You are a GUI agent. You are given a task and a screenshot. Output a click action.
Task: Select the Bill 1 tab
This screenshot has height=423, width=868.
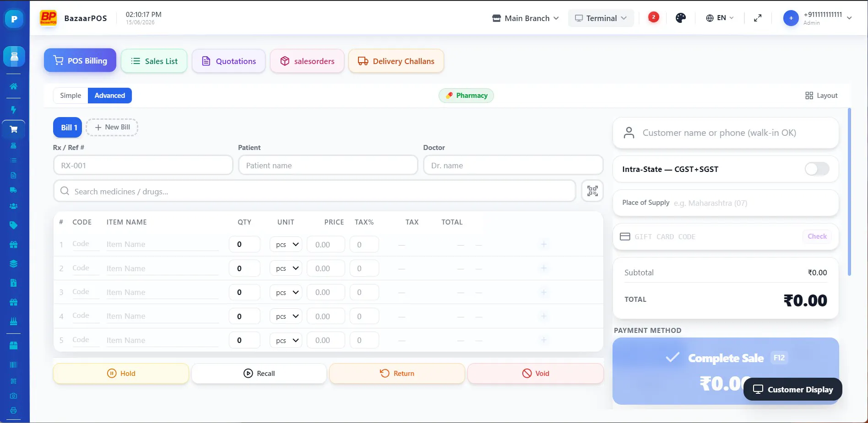pyautogui.click(x=68, y=128)
